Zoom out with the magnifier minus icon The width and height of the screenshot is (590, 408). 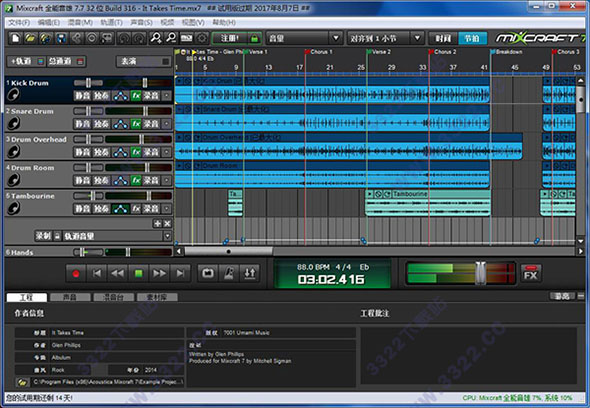[x=171, y=38]
